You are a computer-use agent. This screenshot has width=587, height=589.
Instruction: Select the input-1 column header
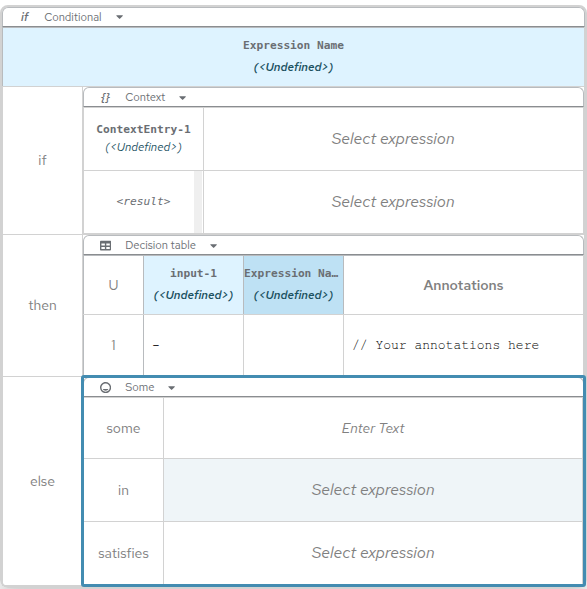[193, 285]
